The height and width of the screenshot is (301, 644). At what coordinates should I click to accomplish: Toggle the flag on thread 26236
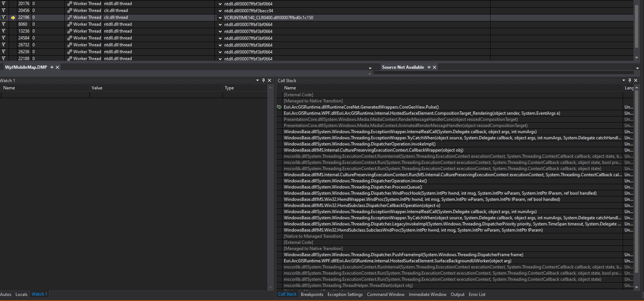4,52
